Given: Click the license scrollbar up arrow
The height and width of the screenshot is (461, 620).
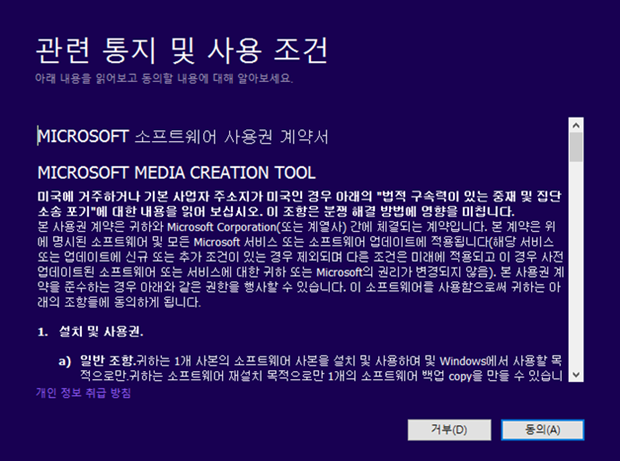Looking at the screenshot, I should coord(576,125).
